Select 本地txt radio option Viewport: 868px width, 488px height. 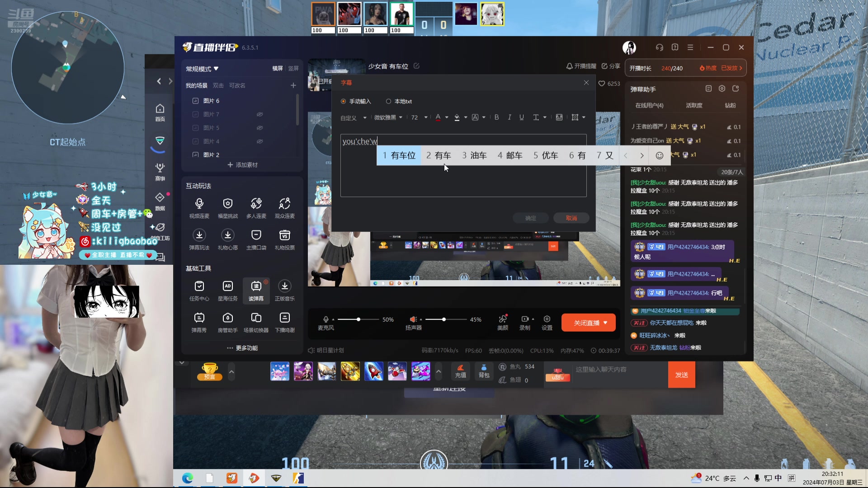[x=388, y=101]
